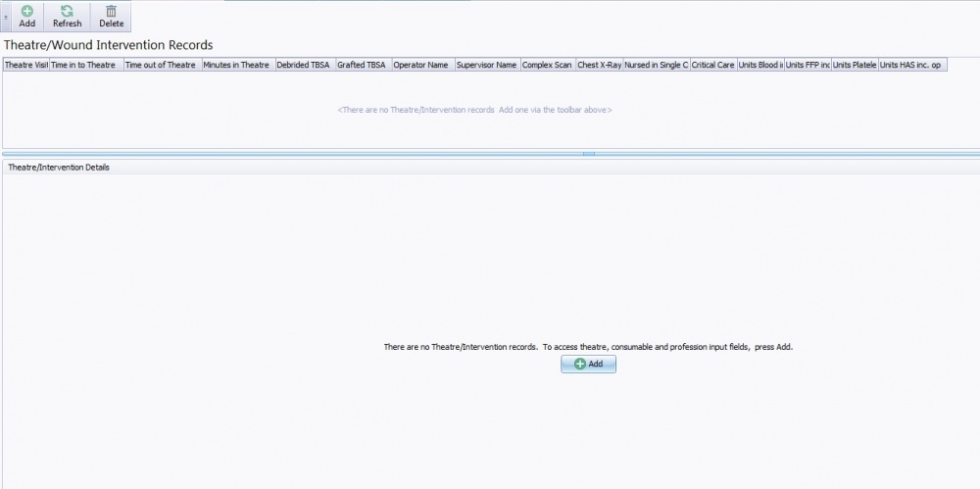The height and width of the screenshot is (489, 980).
Task: Sort by Operator Name column
Action: click(421, 65)
